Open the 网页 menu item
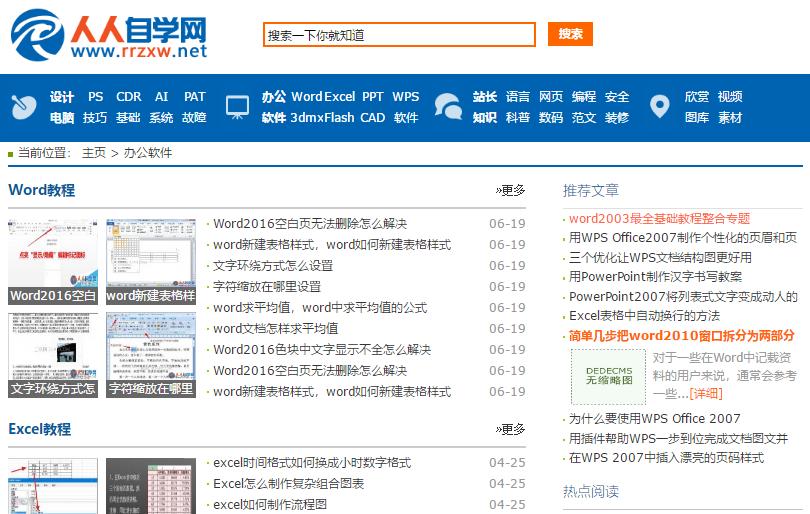This screenshot has width=810, height=514. click(x=551, y=97)
